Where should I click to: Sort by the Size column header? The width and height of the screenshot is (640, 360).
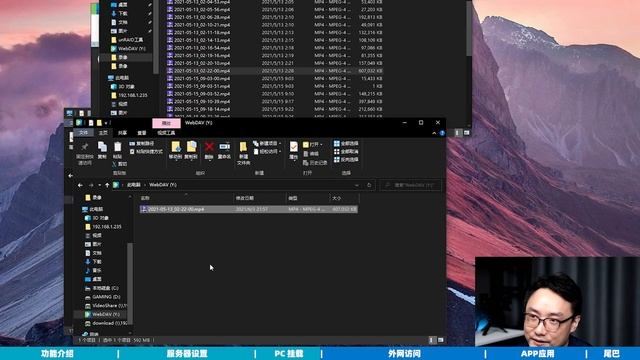[x=344, y=198]
